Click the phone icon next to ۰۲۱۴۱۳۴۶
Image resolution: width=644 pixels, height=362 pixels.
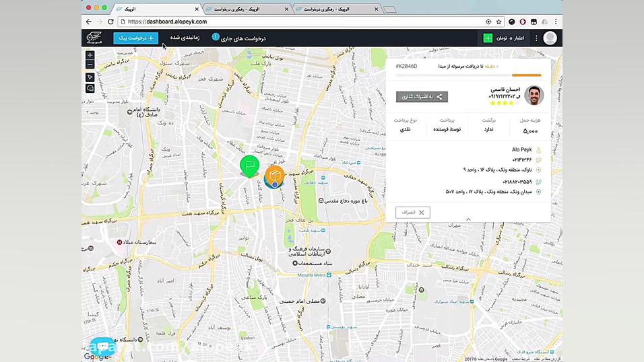(538, 160)
